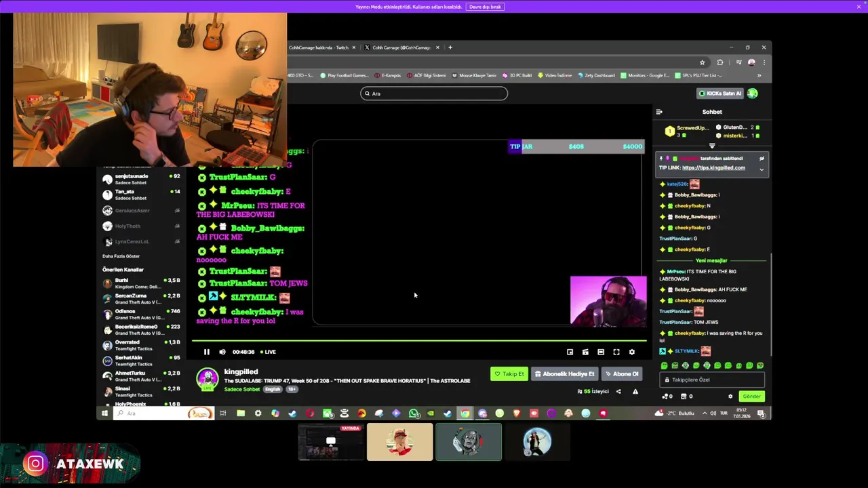The height and width of the screenshot is (488, 868).
Task: Open the SerhatAkin recommended channel
Action: tap(140, 361)
